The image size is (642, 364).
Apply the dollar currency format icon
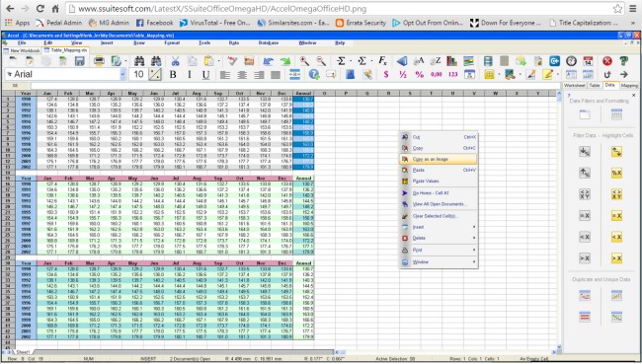(x=385, y=74)
